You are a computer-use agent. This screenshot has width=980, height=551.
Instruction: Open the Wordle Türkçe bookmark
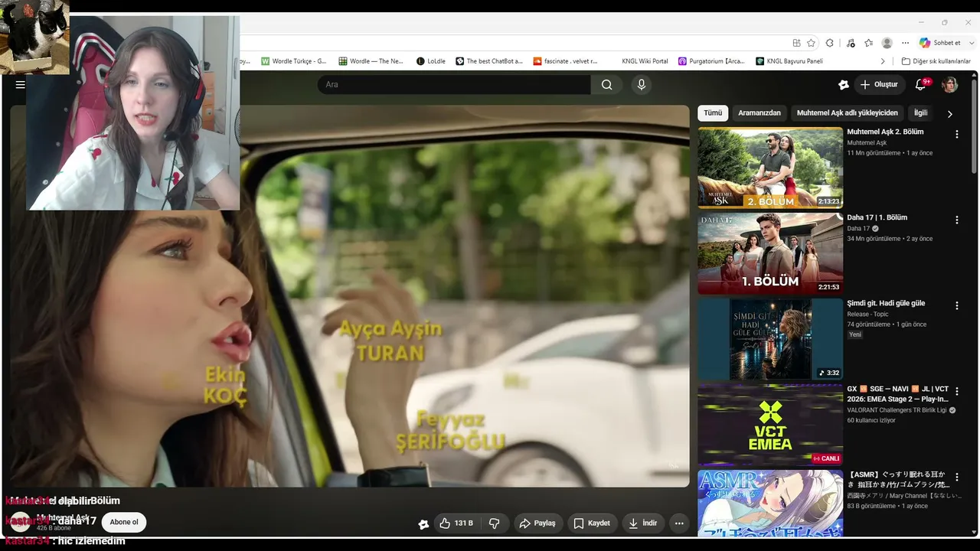click(294, 61)
